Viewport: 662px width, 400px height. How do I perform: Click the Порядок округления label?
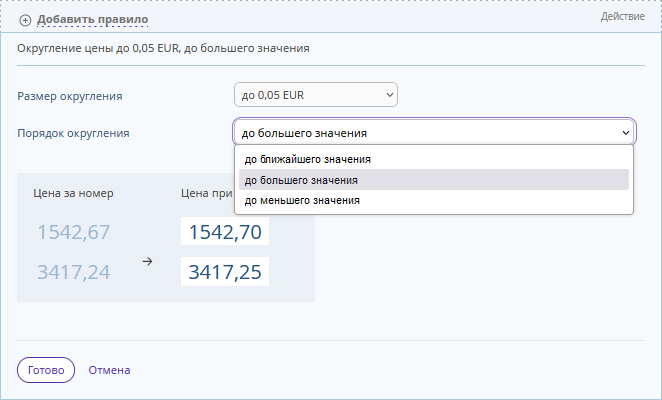click(73, 133)
